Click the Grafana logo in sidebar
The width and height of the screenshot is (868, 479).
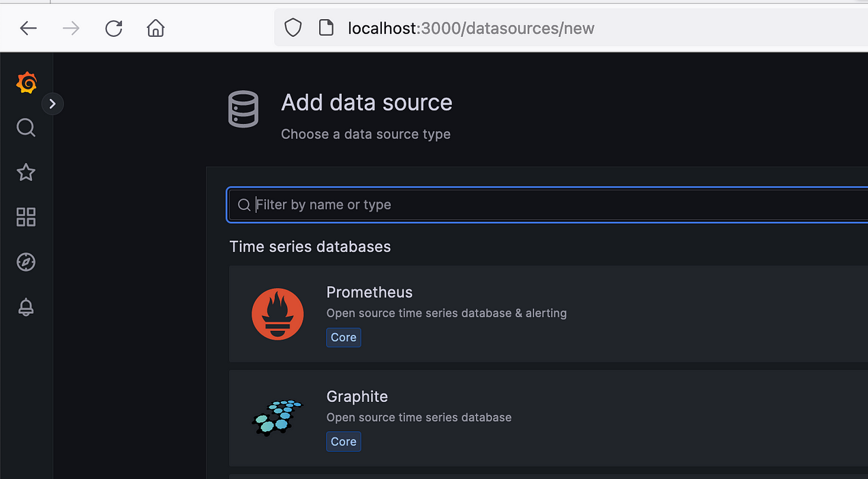point(27,83)
